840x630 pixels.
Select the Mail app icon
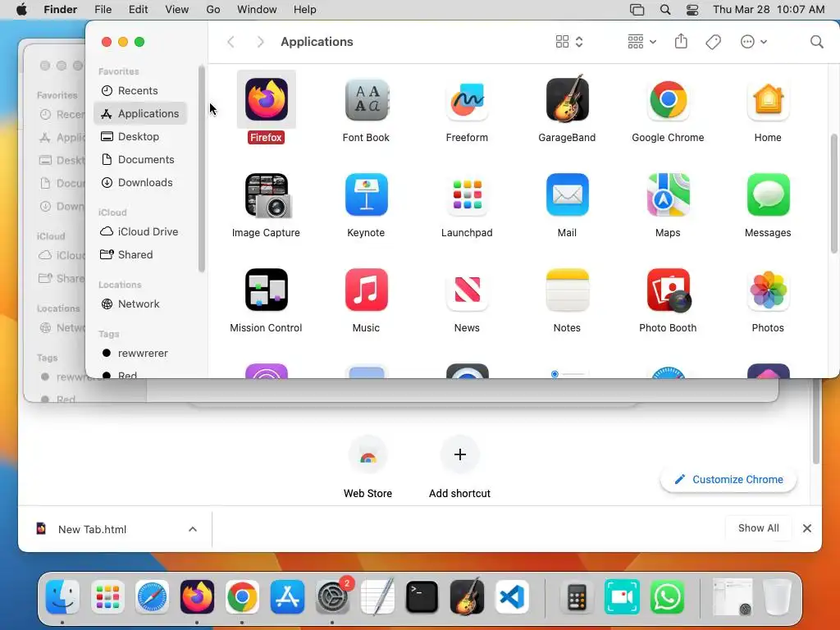click(568, 195)
